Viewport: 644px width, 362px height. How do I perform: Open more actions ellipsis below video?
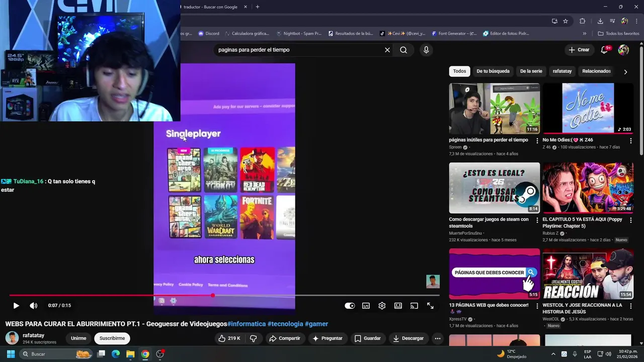pos(438,338)
